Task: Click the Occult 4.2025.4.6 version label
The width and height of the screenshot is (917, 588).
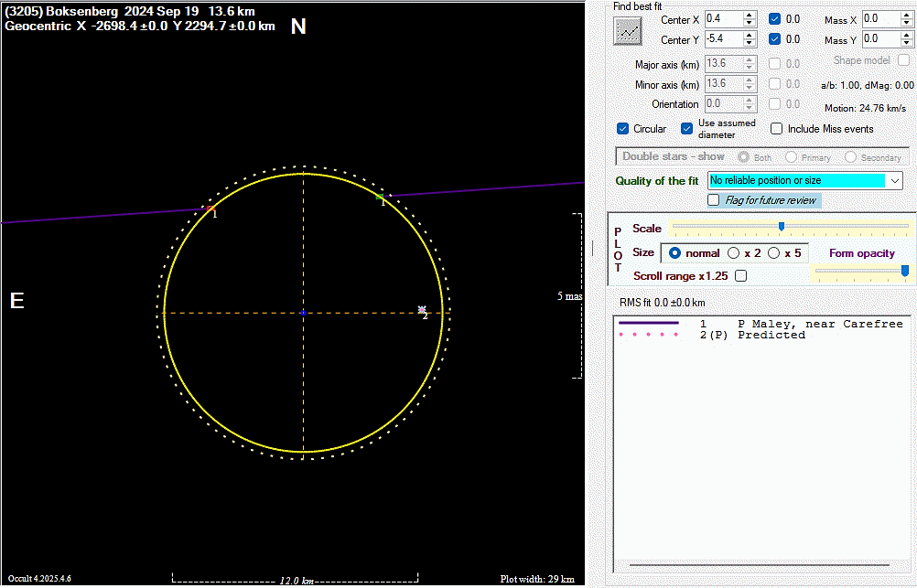Action: (x=39, y=579)
